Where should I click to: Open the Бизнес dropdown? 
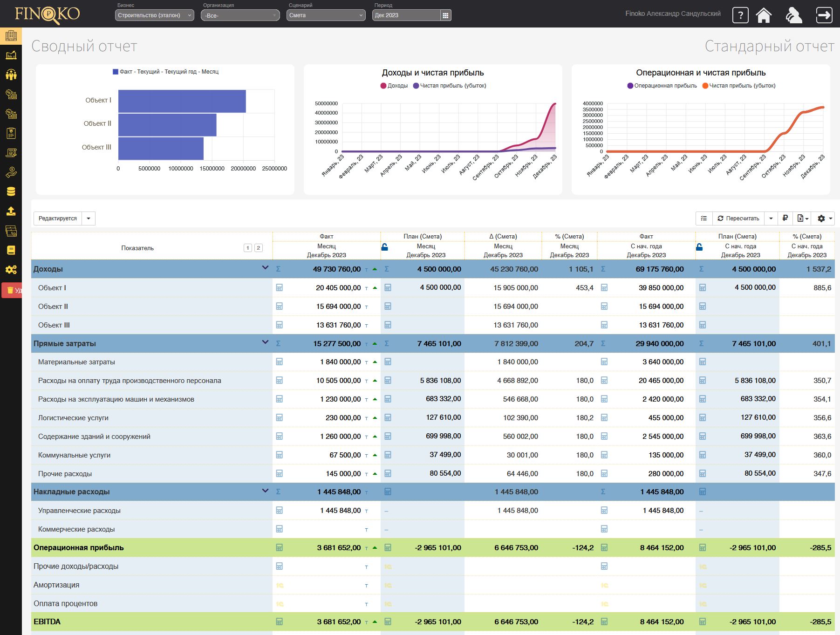[x=154, y=15]
